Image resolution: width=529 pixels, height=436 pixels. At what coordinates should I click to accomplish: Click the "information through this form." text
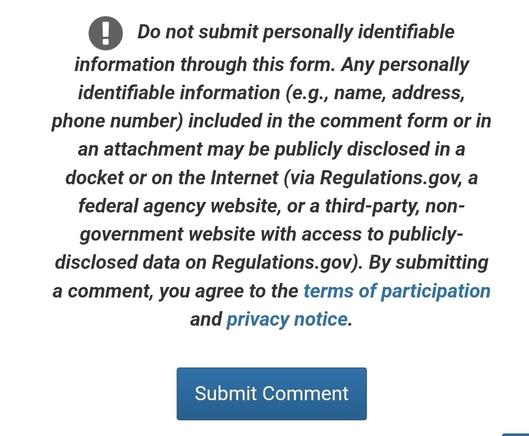[204, 64]
